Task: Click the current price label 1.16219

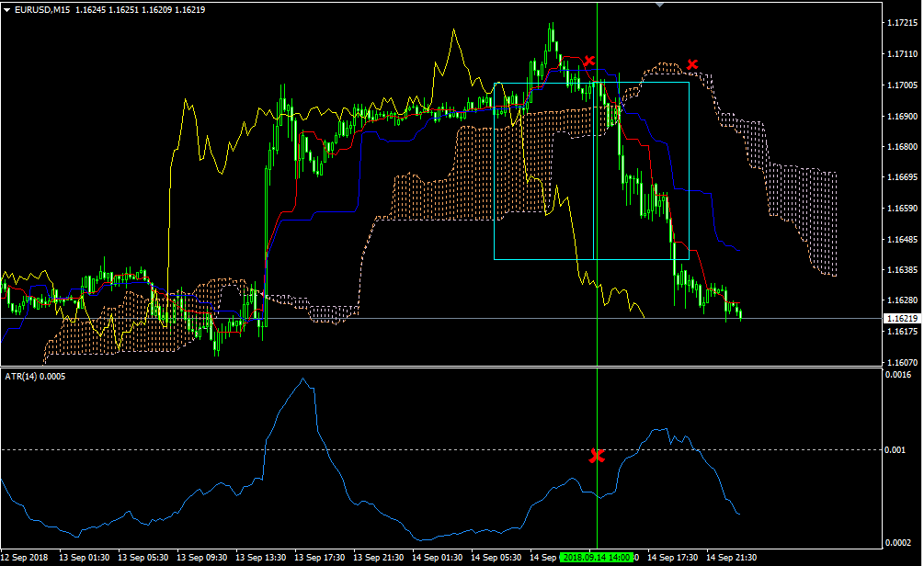Action: [901, 318]
